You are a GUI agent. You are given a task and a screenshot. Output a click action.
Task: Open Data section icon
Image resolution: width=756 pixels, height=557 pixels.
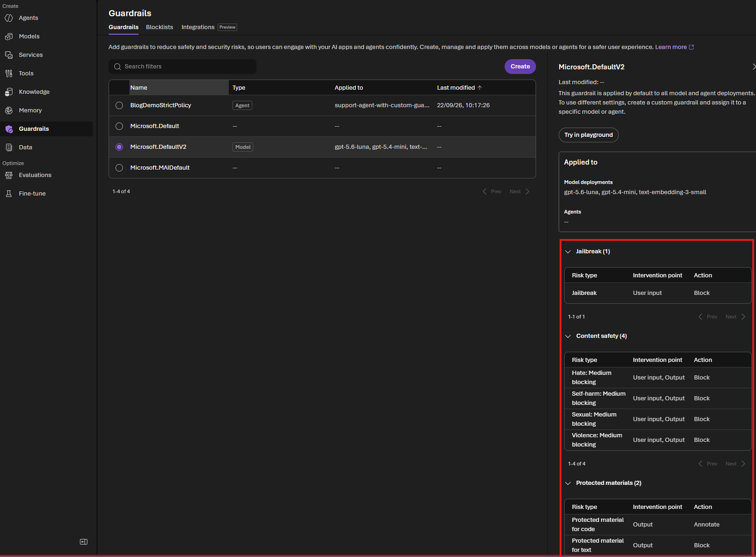(x=9, y=147)
